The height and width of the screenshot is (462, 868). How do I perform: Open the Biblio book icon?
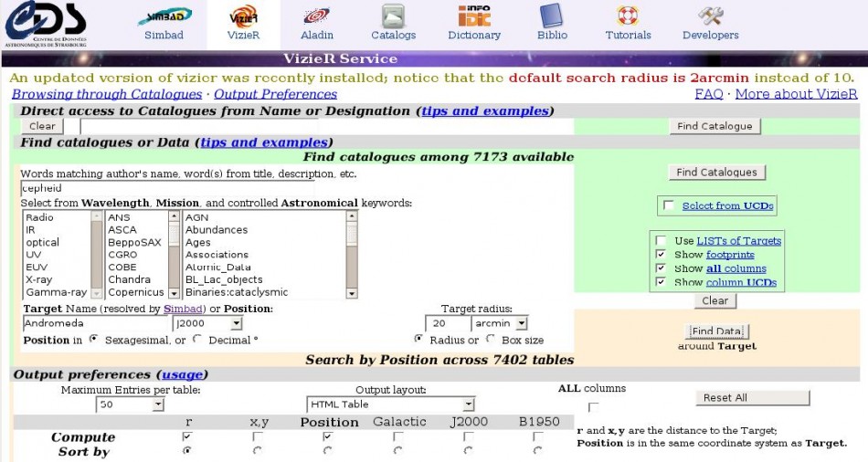(x=551, y=16)
